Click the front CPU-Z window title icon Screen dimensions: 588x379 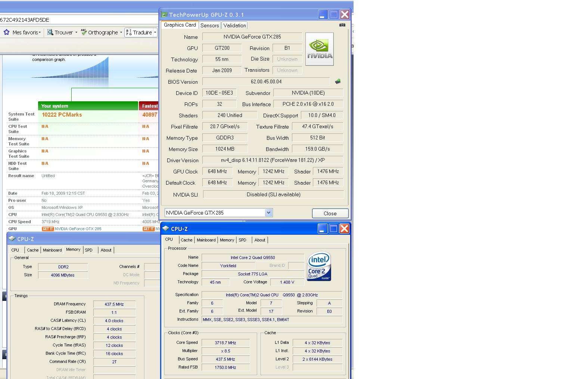point(166,228)
